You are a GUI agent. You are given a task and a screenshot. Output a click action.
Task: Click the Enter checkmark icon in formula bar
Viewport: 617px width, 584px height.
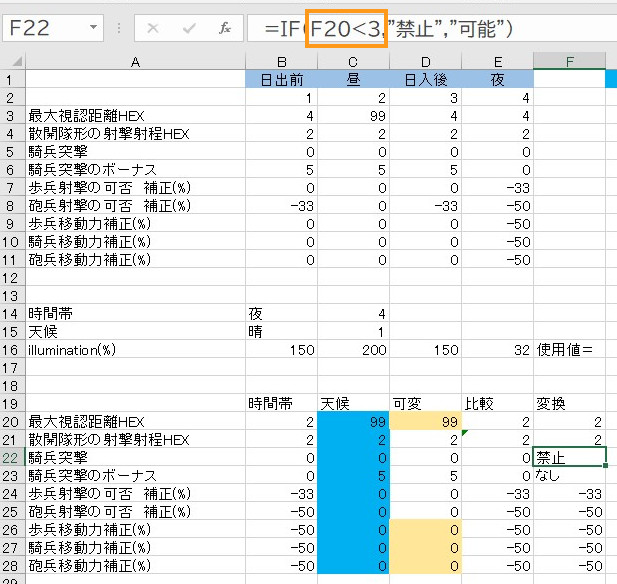(x=189, y=28)
